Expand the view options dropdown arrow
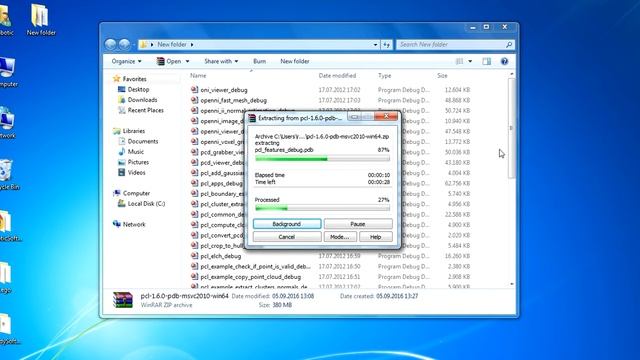The height and width of the screenshot is (360, 640). (470, 61)
